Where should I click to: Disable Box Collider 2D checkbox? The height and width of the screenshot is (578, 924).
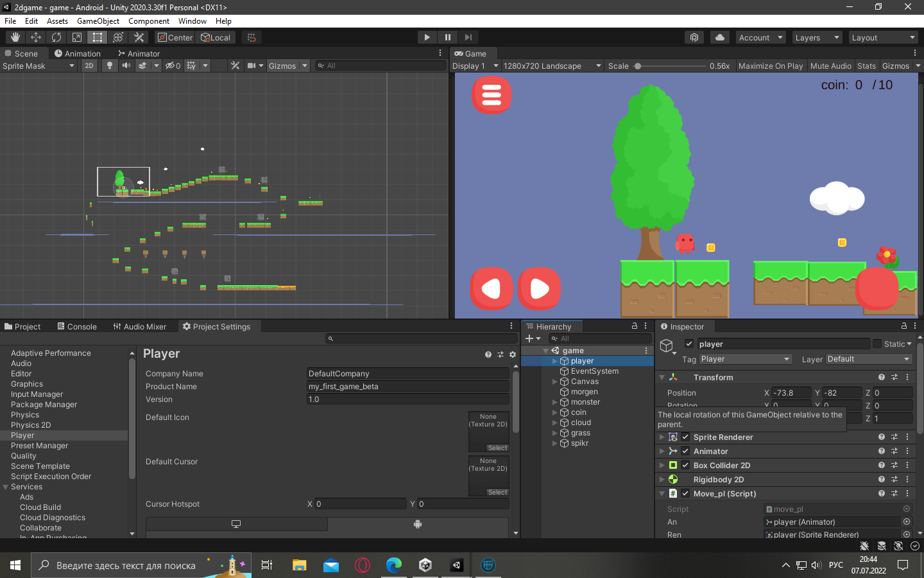click(x=685, y=465)
